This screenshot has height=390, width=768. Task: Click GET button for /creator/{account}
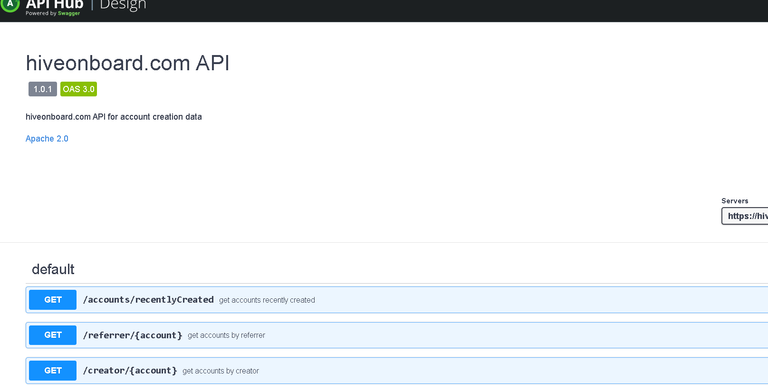52,370
